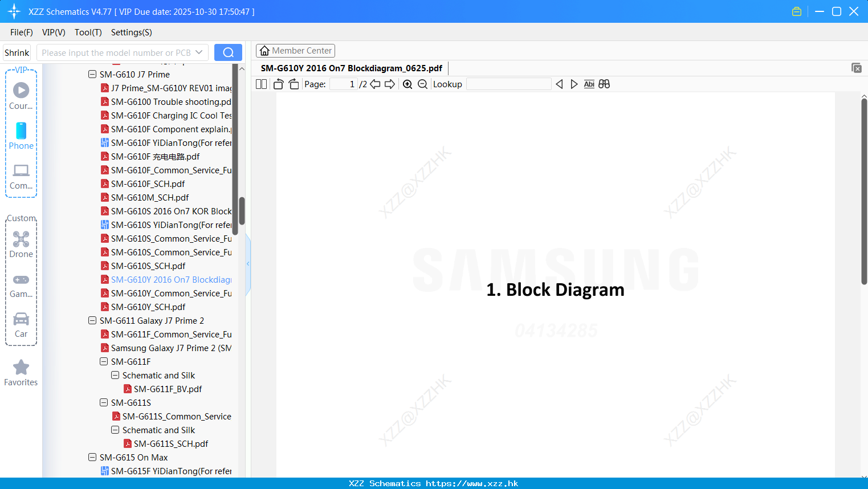Viewport: 868px width, 489px height.
Task: Click the tree panel scroll-up arrow
Action: click(x=242, y=69)
